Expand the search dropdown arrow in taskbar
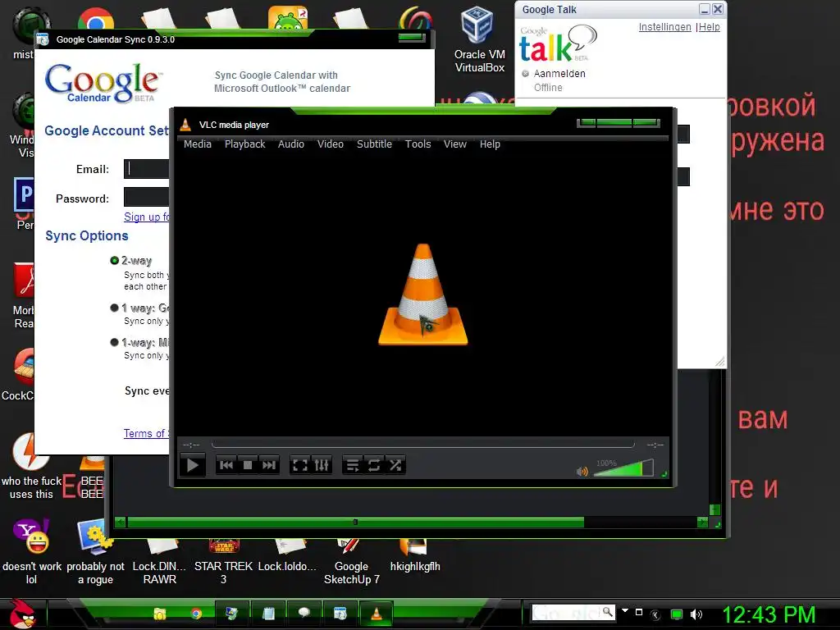The image size is (840, 630). (624, 610)
